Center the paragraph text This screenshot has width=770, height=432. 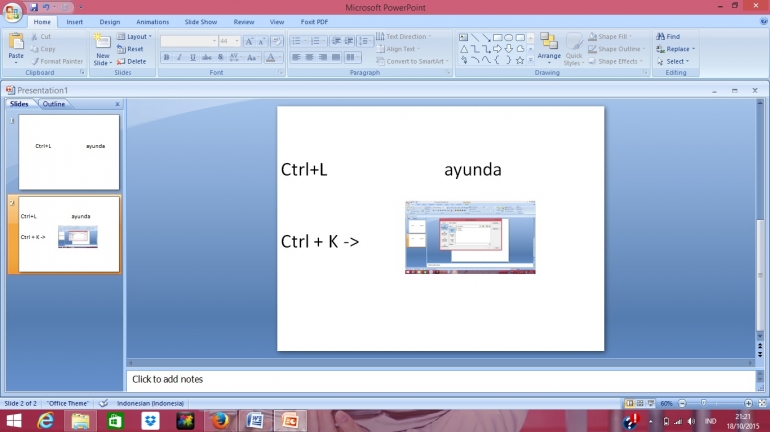(x=309, y=57)
